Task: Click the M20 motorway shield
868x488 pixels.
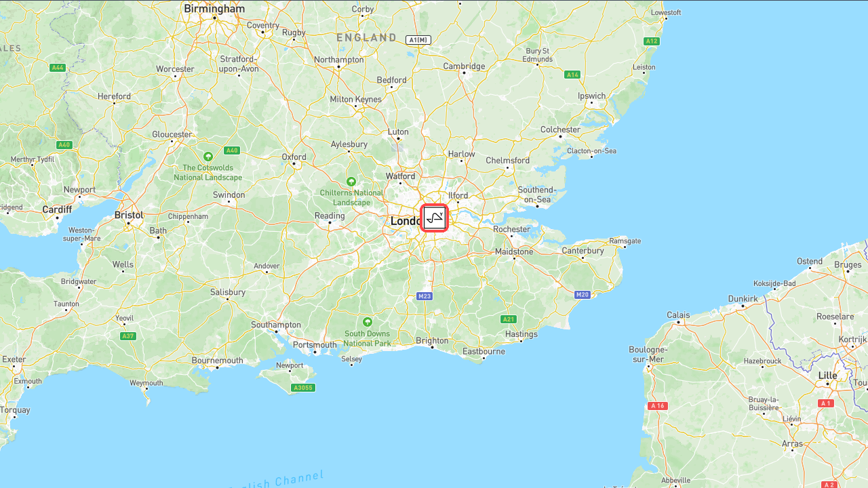Action: (x=583, y=295)
